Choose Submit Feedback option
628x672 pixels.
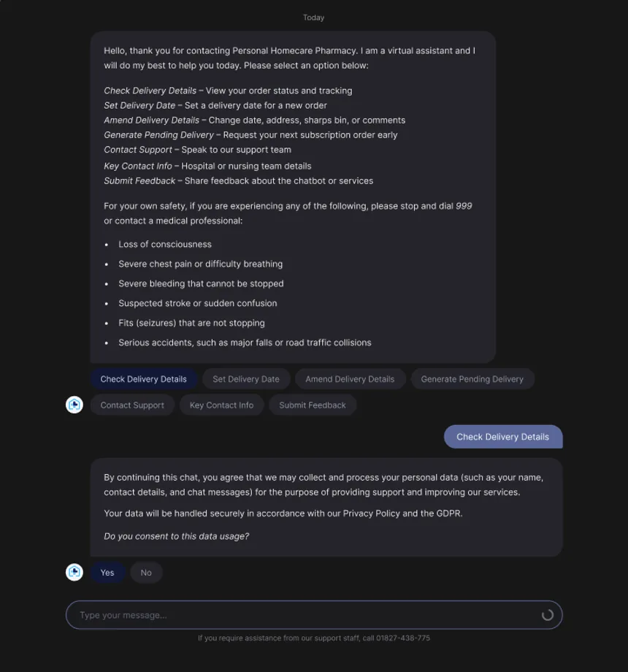click(313, 405)
